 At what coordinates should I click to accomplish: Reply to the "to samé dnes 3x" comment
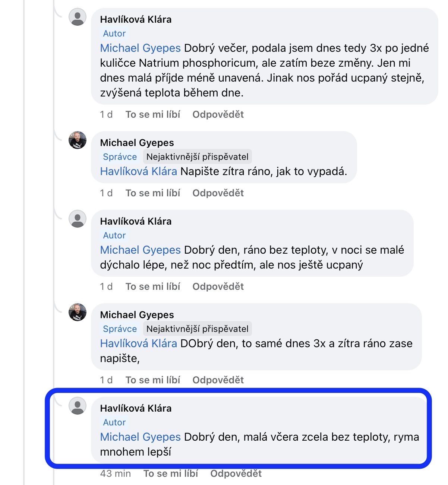218,380
